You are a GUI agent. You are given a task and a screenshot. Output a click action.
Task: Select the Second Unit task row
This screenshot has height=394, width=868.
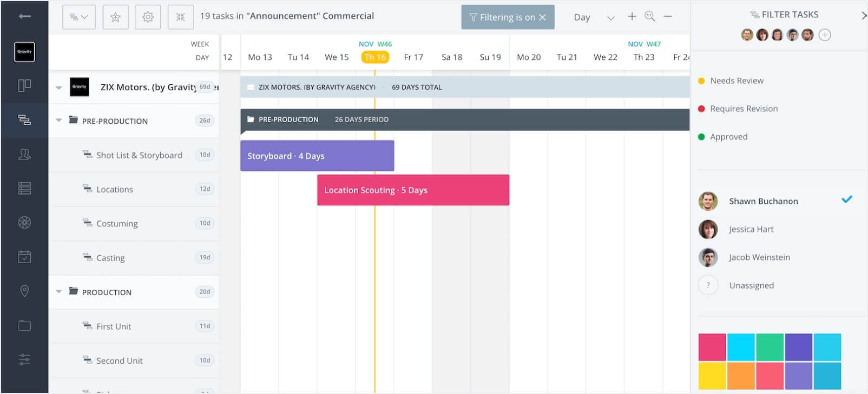[x=134, y=360]
